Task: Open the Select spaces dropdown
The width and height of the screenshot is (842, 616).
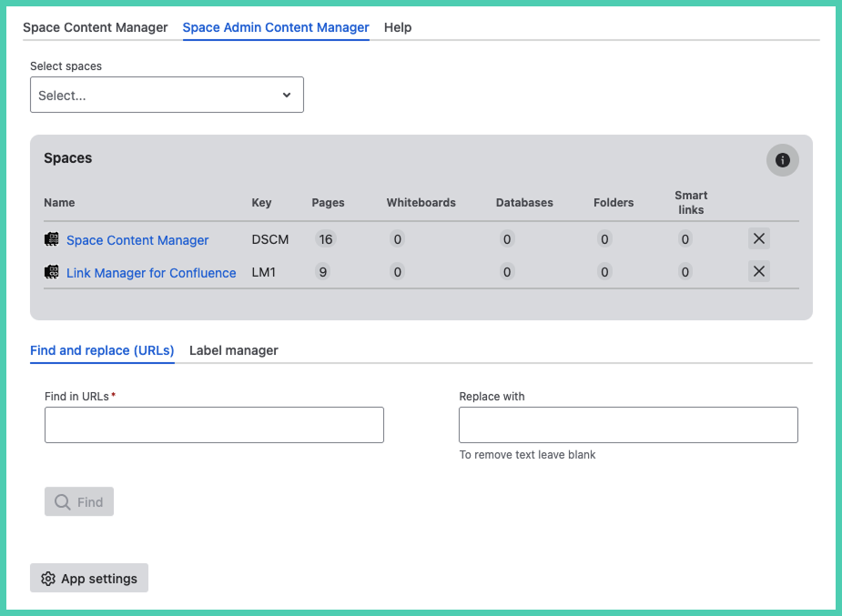Action: coord(167,95)
